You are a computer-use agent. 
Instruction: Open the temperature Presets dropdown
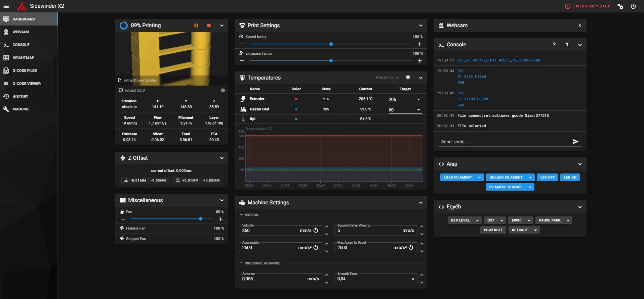click(x=387, y=78)
